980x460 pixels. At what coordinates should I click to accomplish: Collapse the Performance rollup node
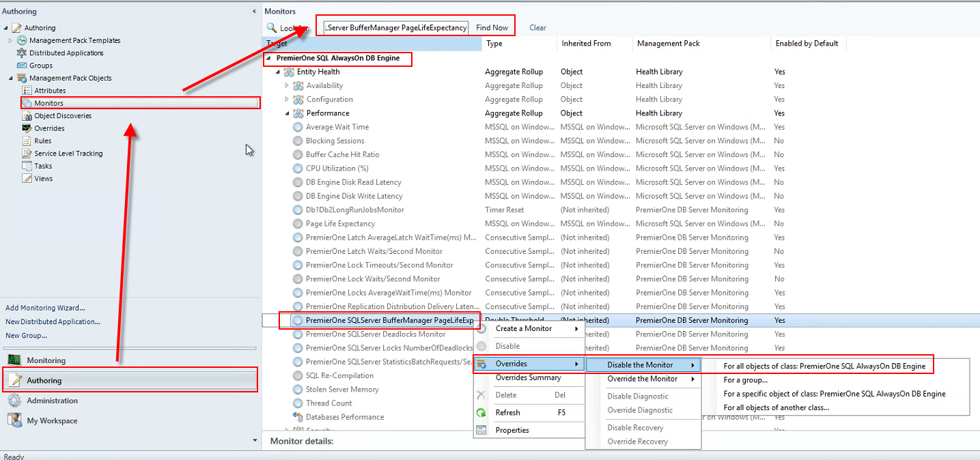[287, 113]
